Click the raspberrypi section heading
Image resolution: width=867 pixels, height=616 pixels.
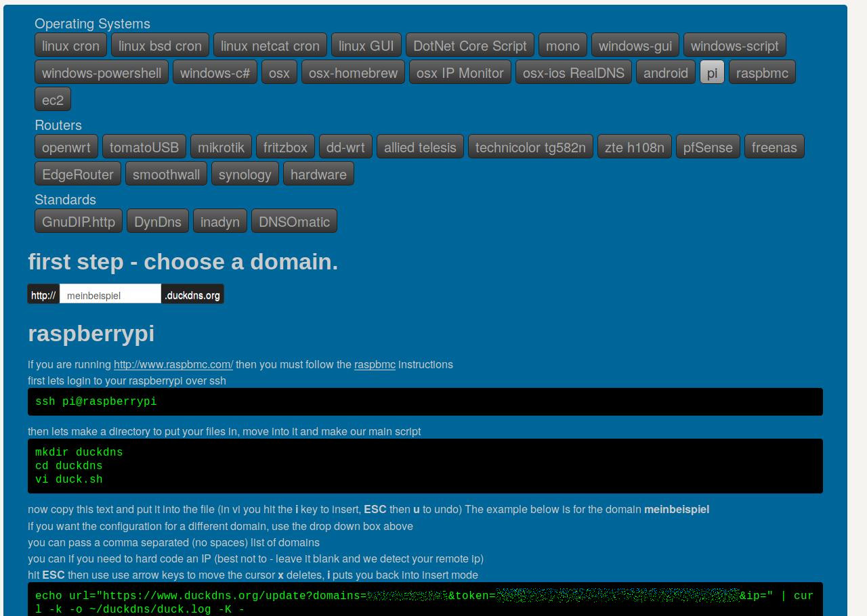pyautogui.click(x=91, y=333)
